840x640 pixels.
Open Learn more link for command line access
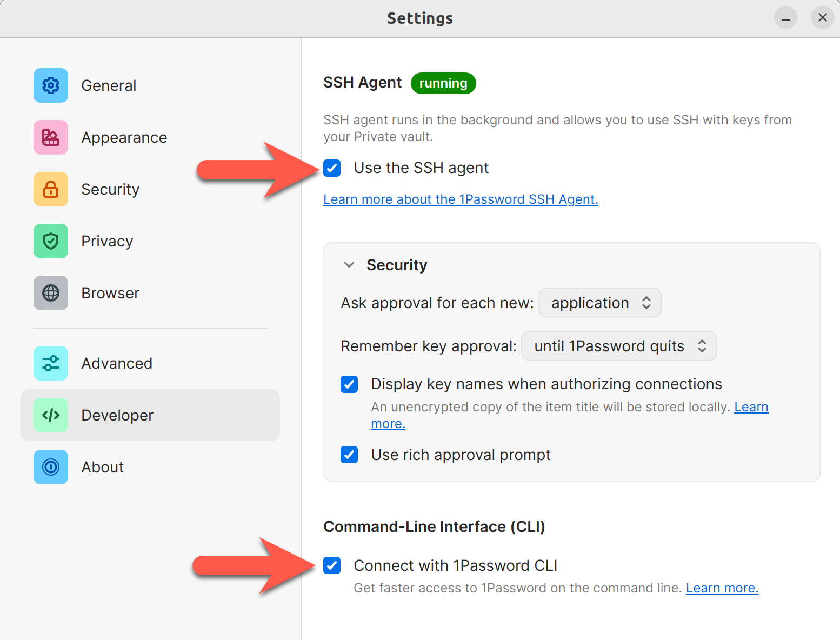[722, 588]
